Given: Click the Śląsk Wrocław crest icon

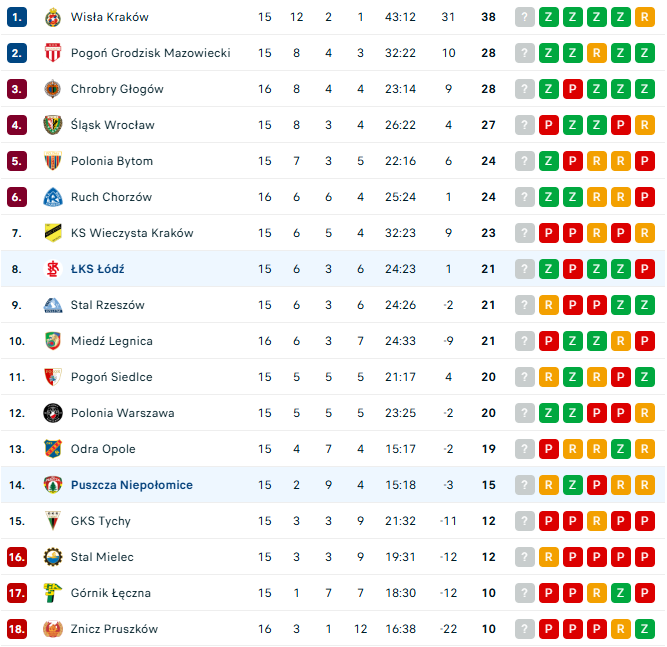Looking at the screenshot, I should [53, 125].
